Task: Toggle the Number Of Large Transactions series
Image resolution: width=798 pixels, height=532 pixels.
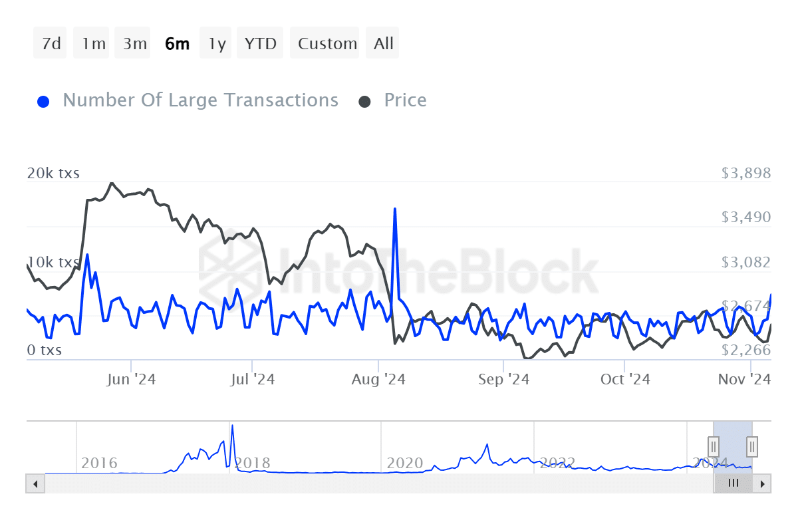Action: (x=199, y=100)
